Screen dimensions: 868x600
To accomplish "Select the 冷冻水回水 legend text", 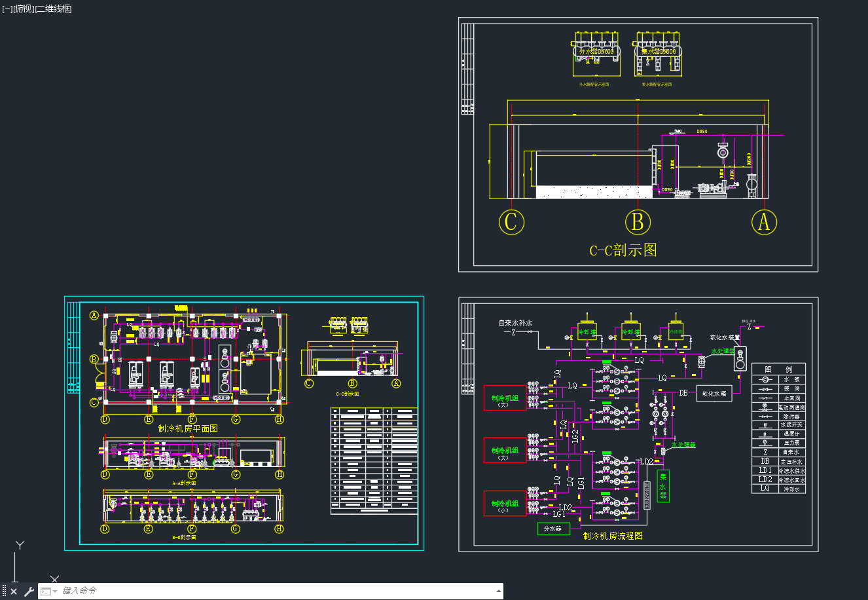I will coord(792,480).
